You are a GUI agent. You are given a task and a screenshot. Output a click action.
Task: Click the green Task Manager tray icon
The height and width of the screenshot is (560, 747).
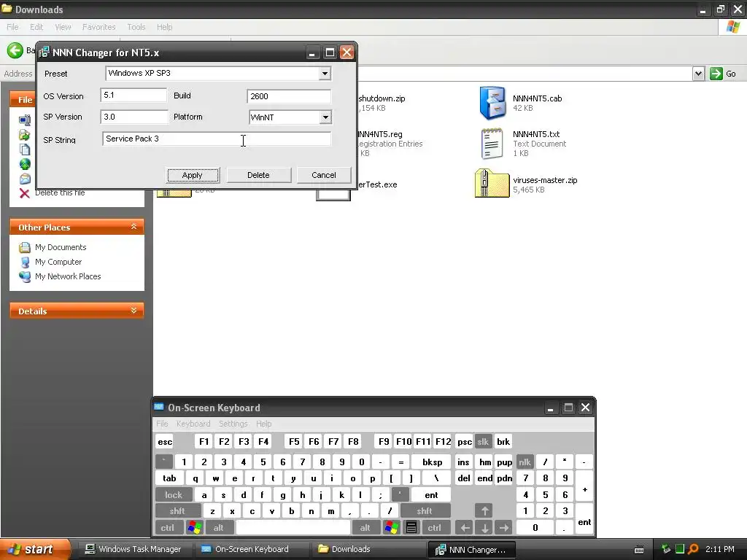coord(680,549)
